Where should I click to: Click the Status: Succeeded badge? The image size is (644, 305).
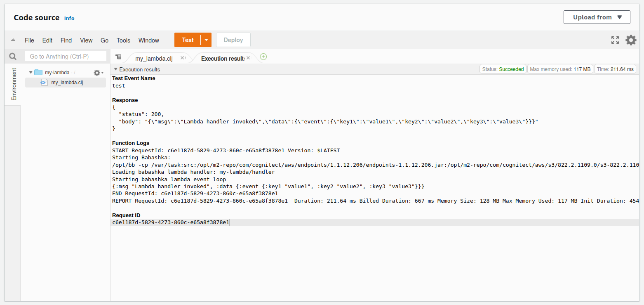[x=503, y=69]
